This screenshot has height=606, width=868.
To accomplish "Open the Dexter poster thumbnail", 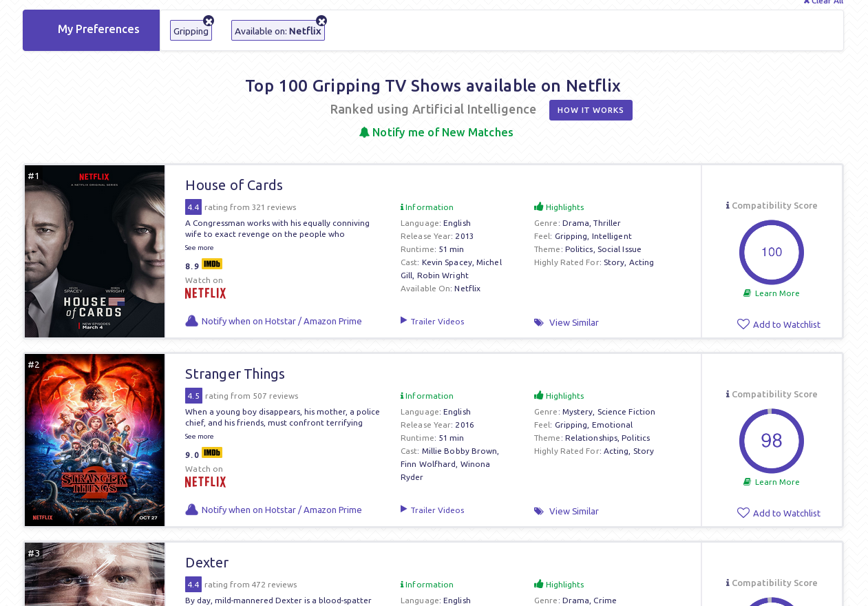I will (95, 574).
